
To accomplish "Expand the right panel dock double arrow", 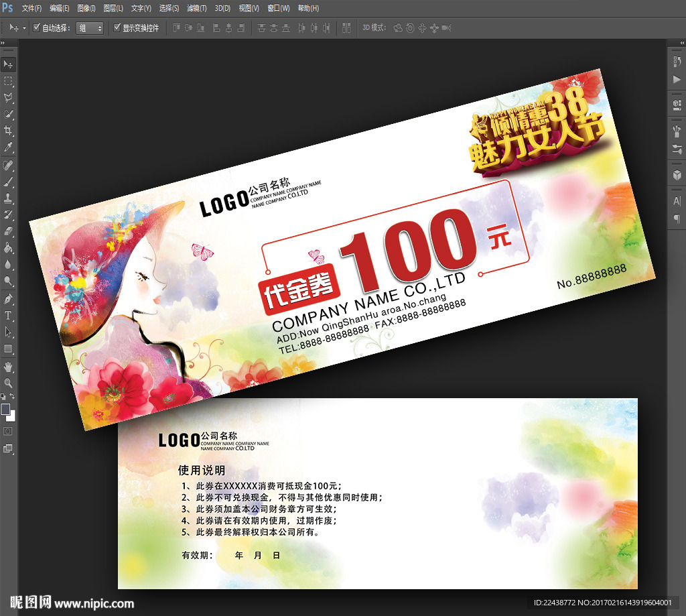I will (682, 43).
